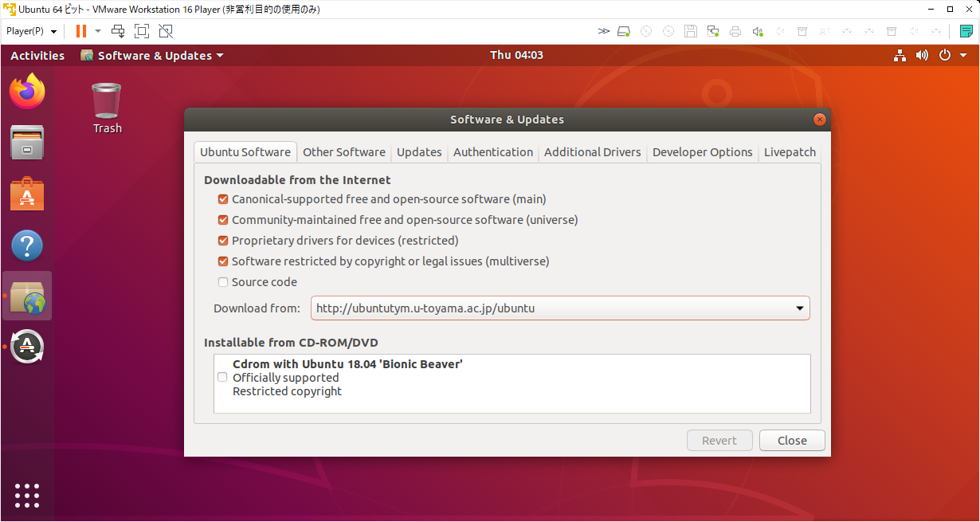This screenshot has width=980, height=522.
Task: Send Ctrl+Alt+Del to the virtual machine
Action: (118, 31)
